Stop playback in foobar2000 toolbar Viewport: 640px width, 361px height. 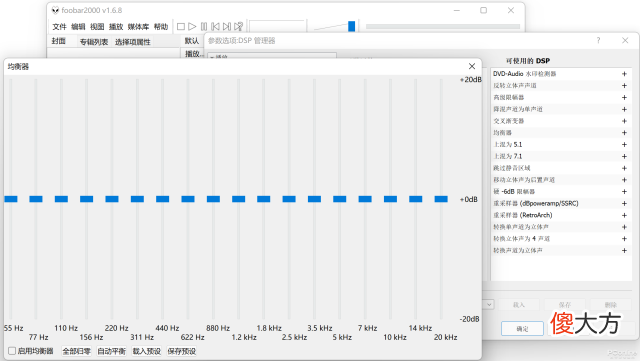click(x=181, y=27)
